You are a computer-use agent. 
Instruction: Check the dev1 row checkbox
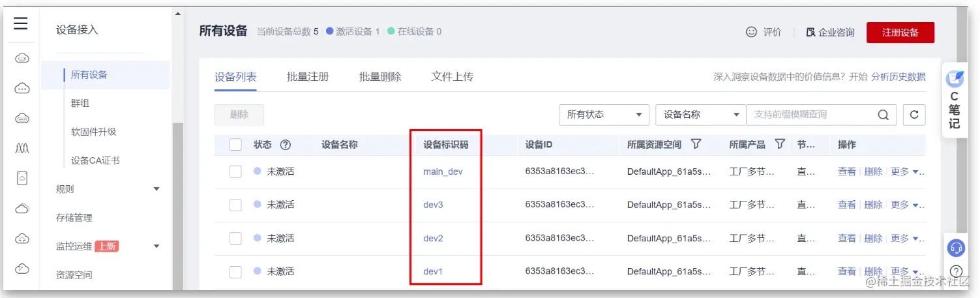(x=235, y=271)
